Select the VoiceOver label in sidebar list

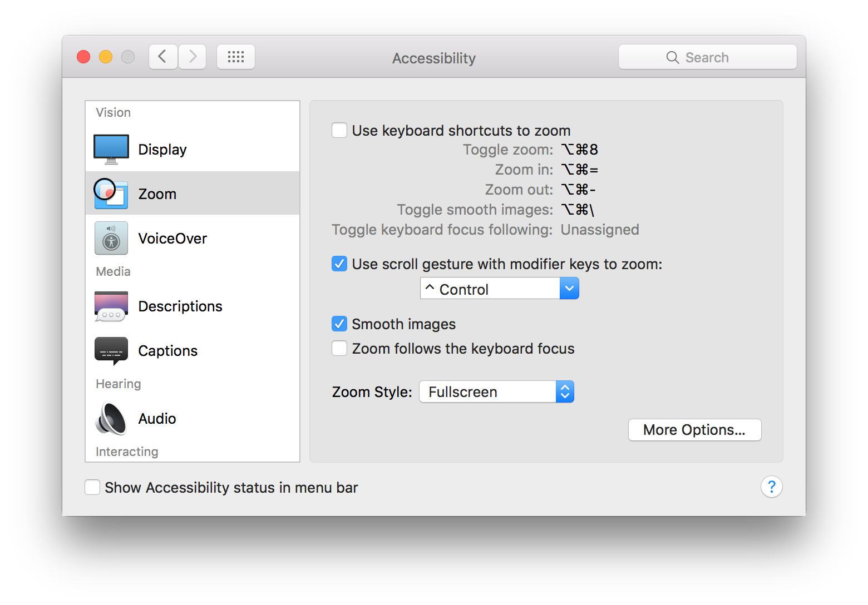pos(172,239)
